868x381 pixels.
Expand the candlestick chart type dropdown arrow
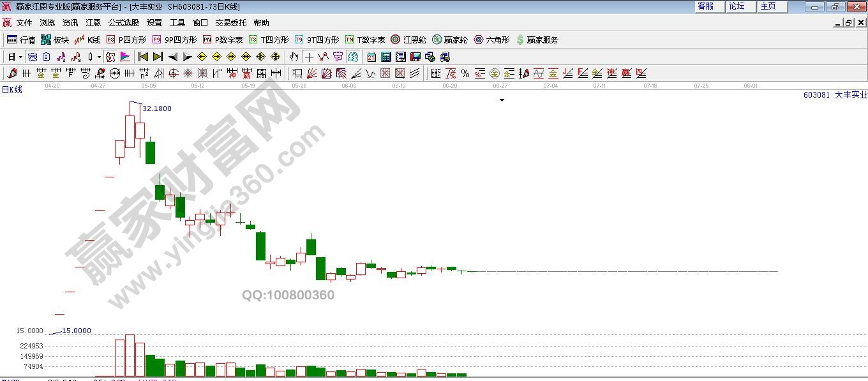point(99,57)
